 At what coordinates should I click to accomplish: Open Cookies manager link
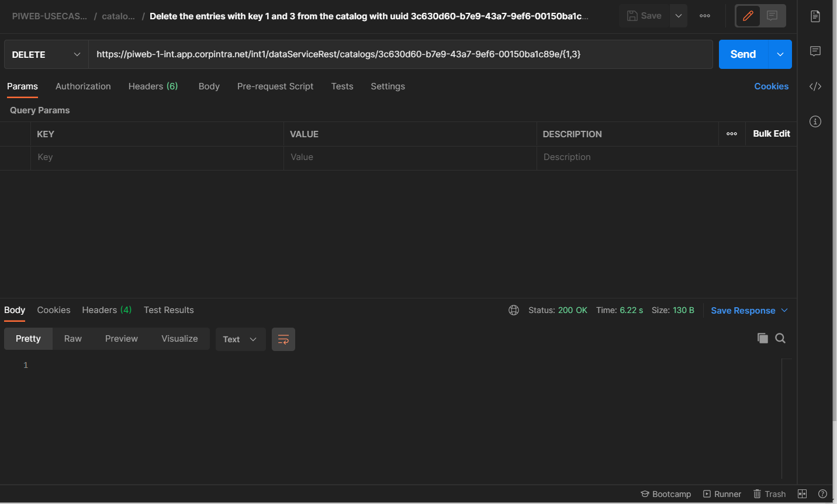click(771, 86)
